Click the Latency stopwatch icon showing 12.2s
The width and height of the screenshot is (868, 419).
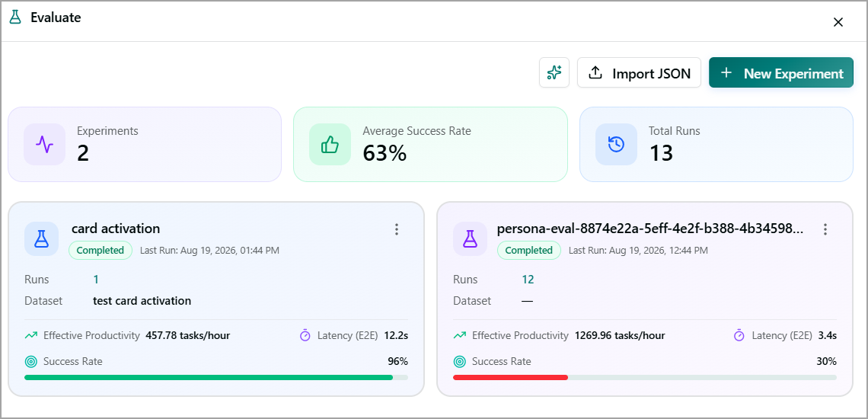click(305, 335)
